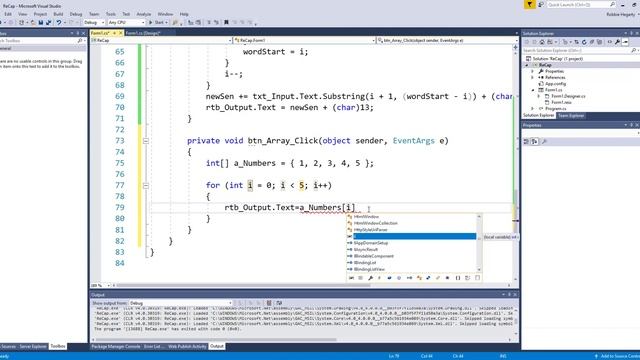Click the Robbie Hegarty account name
The width and height of the screenshot is (640, 360).
point(621,14)
